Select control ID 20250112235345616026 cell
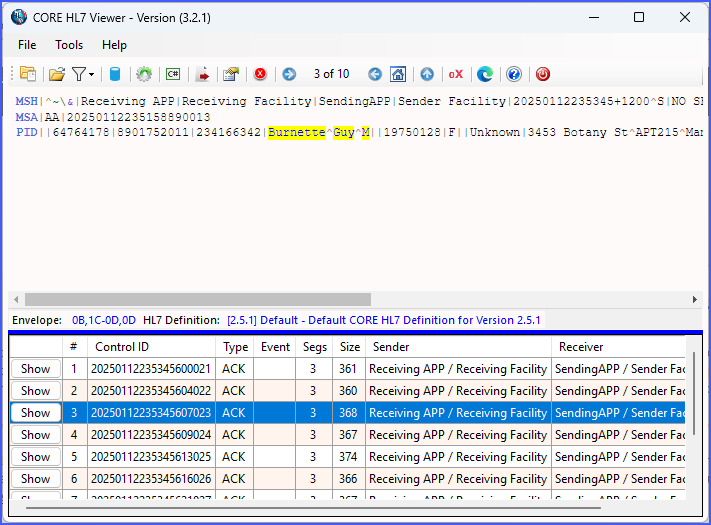This screenshot has width=711, height=525. 151,479
